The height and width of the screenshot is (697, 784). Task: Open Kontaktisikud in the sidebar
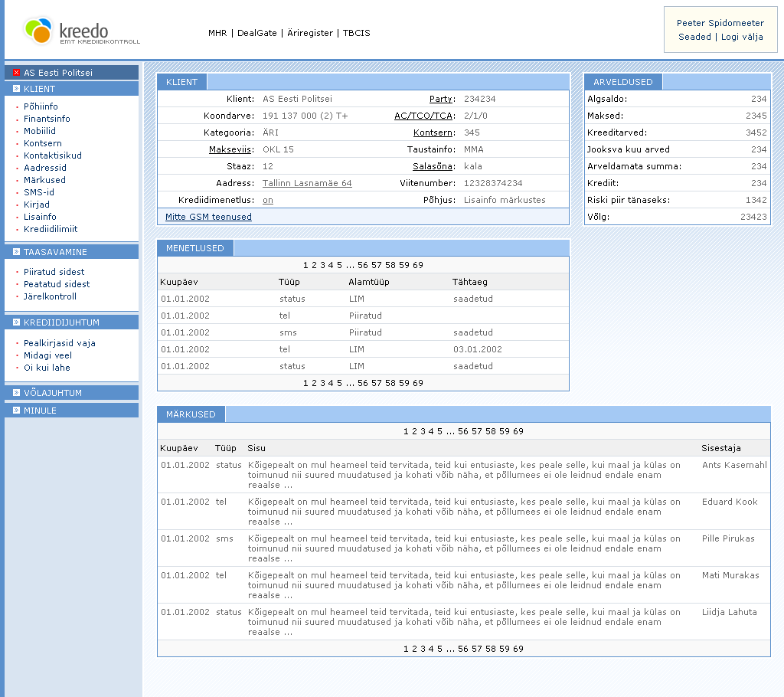tap(53, 155)
